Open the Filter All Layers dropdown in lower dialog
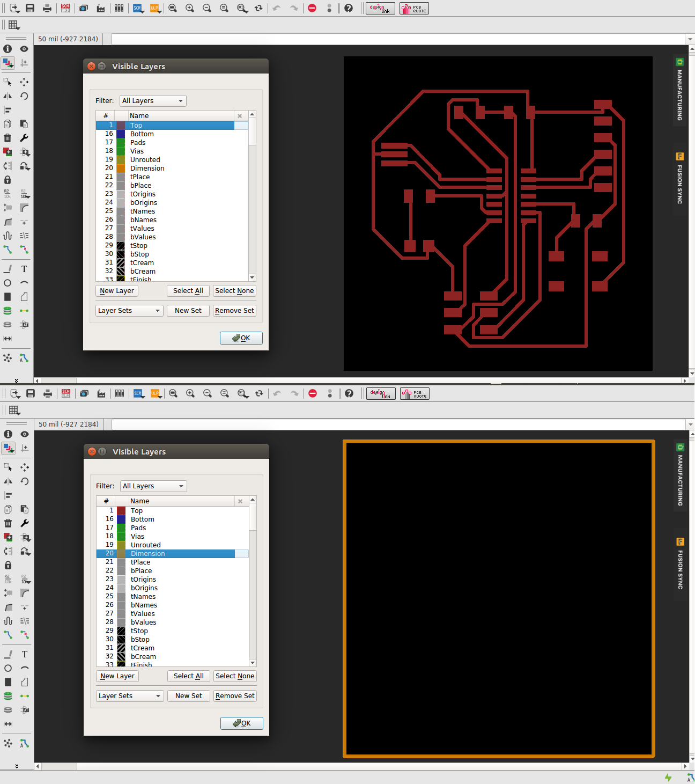Screen dimensions: 695x784 pyautogui.click(x=153, y=486)
